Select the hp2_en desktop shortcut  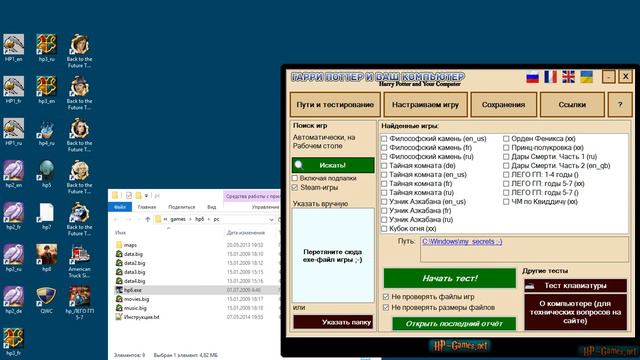click(x=13, y=174)
